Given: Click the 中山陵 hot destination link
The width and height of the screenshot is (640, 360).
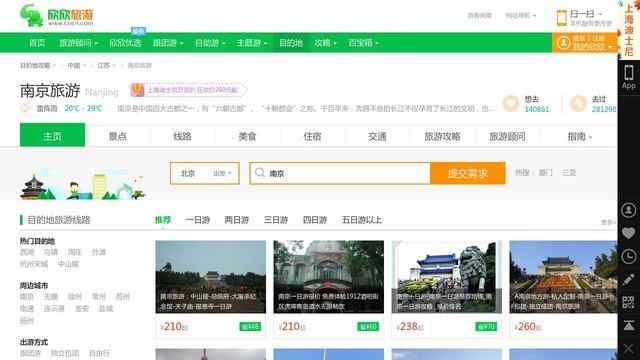Looking at the screenshot, I should pos(68,264).
